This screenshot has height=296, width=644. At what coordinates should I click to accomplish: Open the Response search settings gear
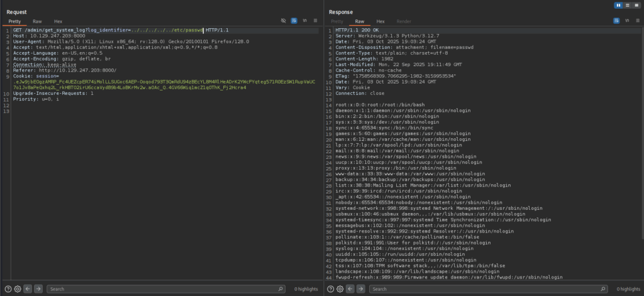pyautogui.click(x=340, y=288)
